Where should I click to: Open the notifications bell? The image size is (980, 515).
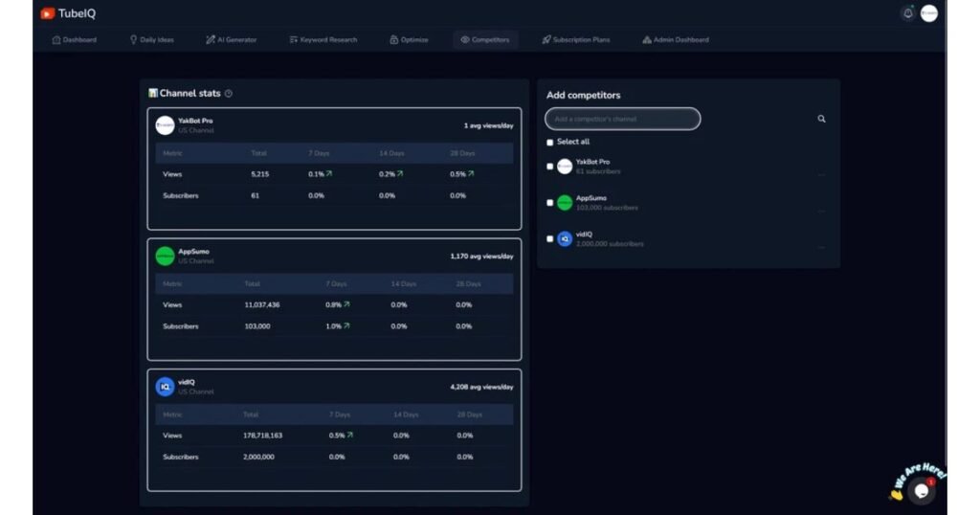pos(907,13)
